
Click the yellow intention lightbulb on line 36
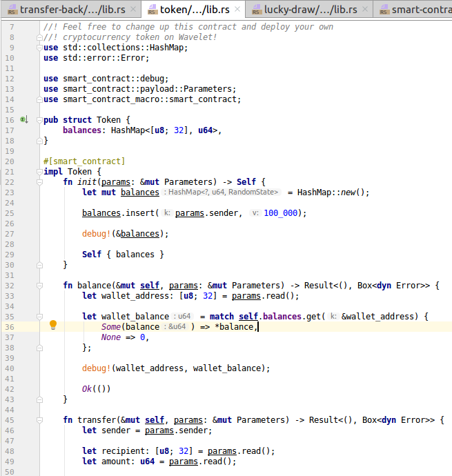coord(52,326)
